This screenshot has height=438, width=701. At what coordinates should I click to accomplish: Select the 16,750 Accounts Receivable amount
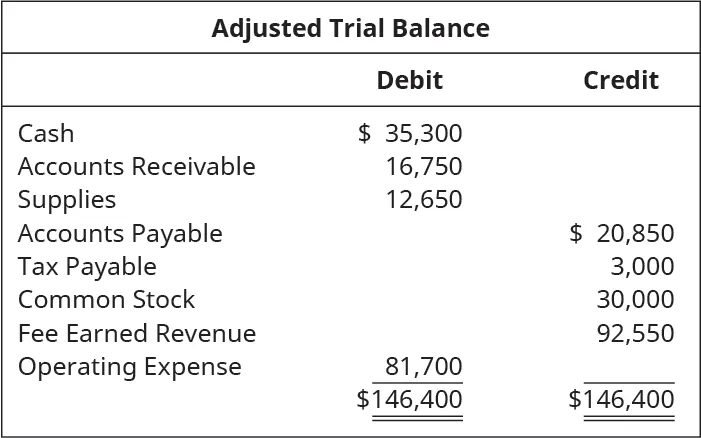tap(424, 166)
